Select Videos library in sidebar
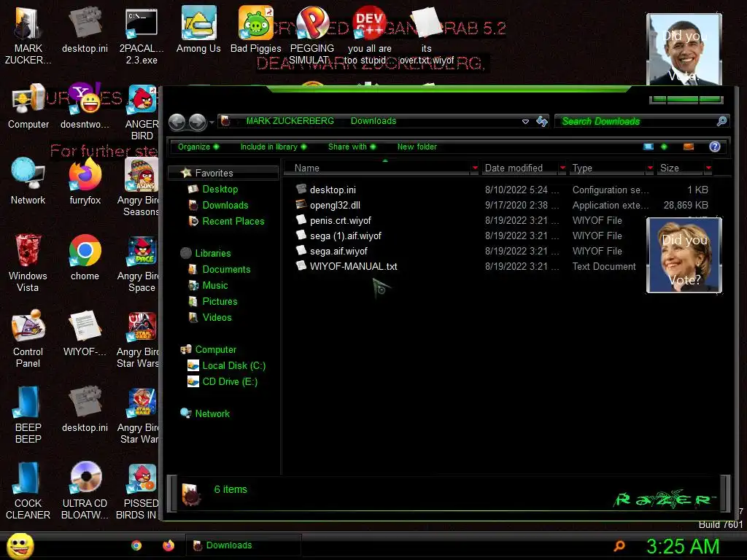The height and width of the screenshot is (560, 747). click(217, 318)
